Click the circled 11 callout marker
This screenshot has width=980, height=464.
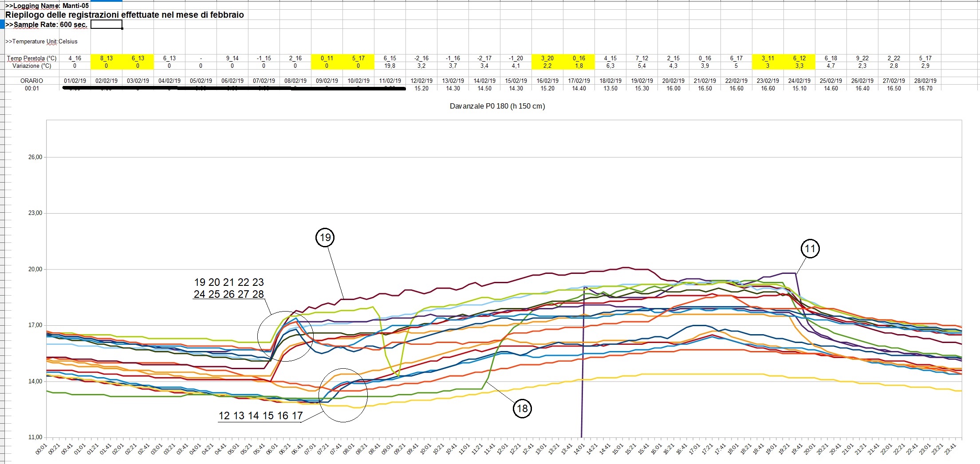810,249
